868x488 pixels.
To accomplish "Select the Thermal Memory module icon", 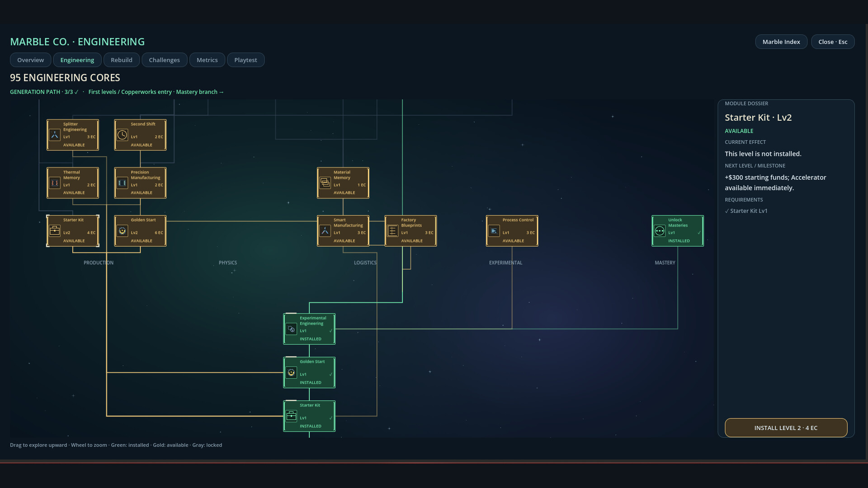I will point(55,183).
